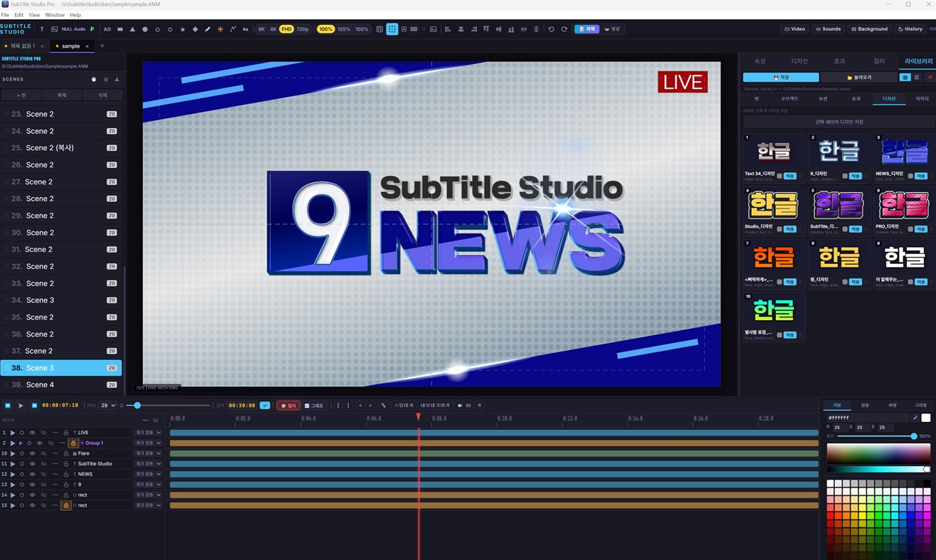Image resolution: width=936 pixels, height=560 pixels.
Task: Show the grid overlay icon
Action: (379, 29)
